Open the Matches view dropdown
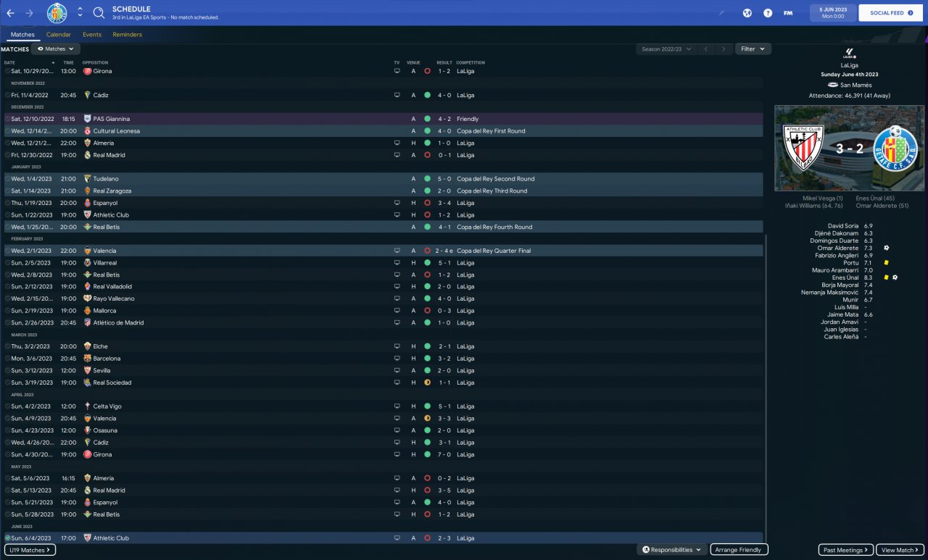 click(56, 49)
